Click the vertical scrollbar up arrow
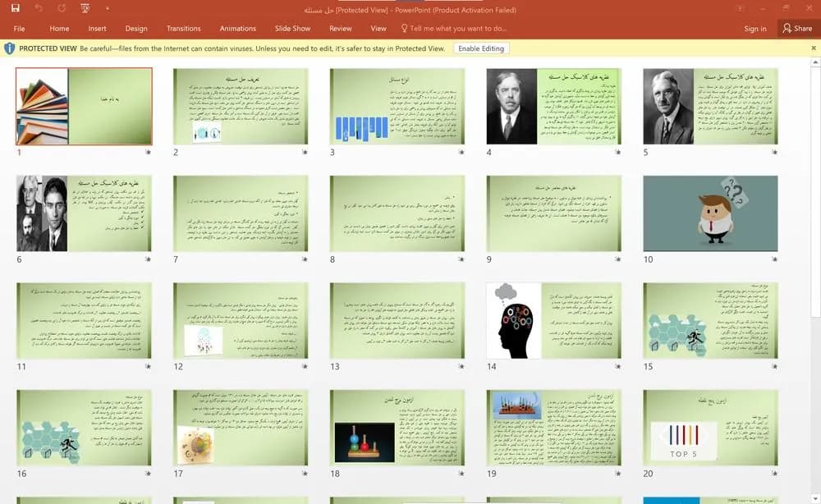Screen dimensions: 821x504 click(815, 63)
